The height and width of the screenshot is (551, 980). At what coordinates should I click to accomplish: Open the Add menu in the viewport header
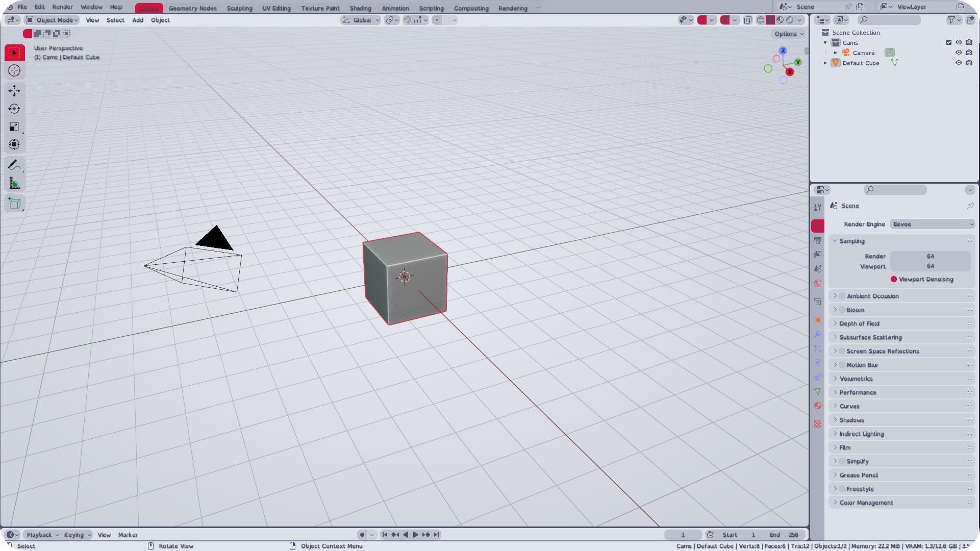(x=137, y=20)
